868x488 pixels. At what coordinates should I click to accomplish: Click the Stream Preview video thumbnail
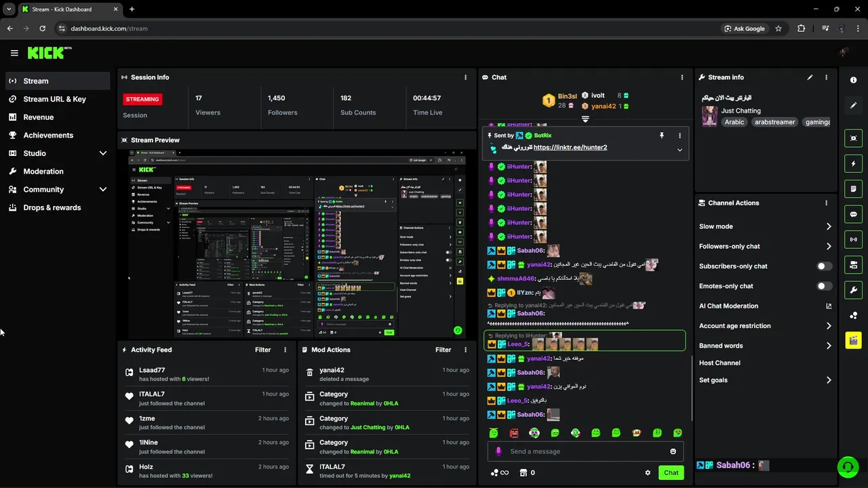pos(297,245)
